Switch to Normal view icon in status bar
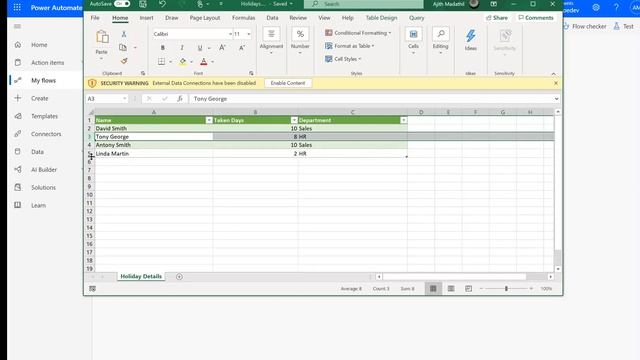Image resolution: width=640 pixels, height=360 pixels. (x=433, y=289)
